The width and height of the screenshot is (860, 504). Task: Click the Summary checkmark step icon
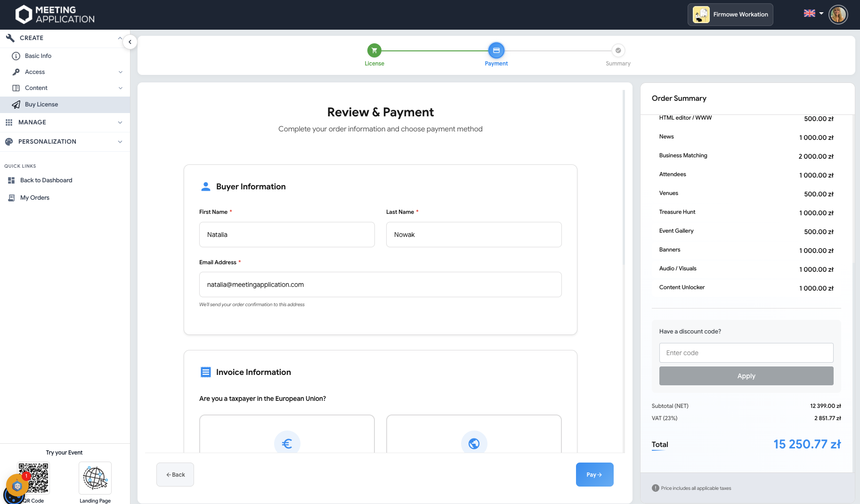point(618,50)
